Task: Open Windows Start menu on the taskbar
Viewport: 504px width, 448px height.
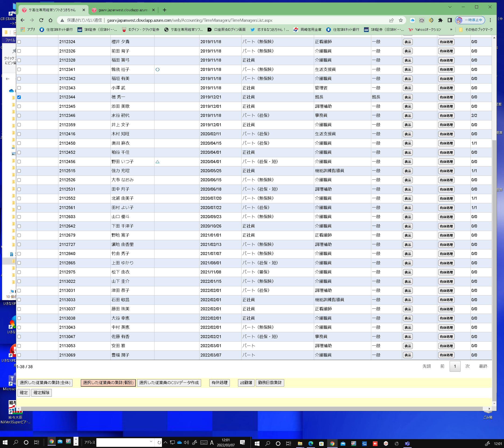Action: coord(5,442)
